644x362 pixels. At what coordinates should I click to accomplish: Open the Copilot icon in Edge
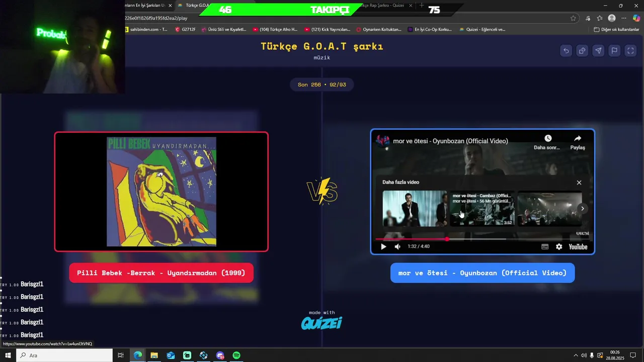click(x=636, y=18)
